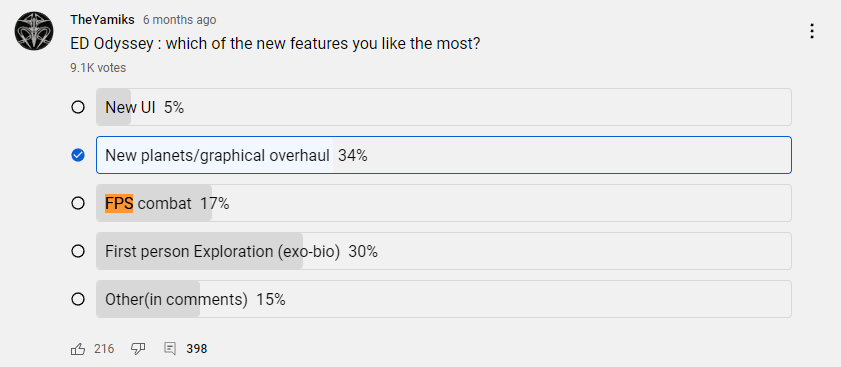Click the checked New planets/graphical overhaul radio
The width and height of the screenshot is (841, 367).
78,155
